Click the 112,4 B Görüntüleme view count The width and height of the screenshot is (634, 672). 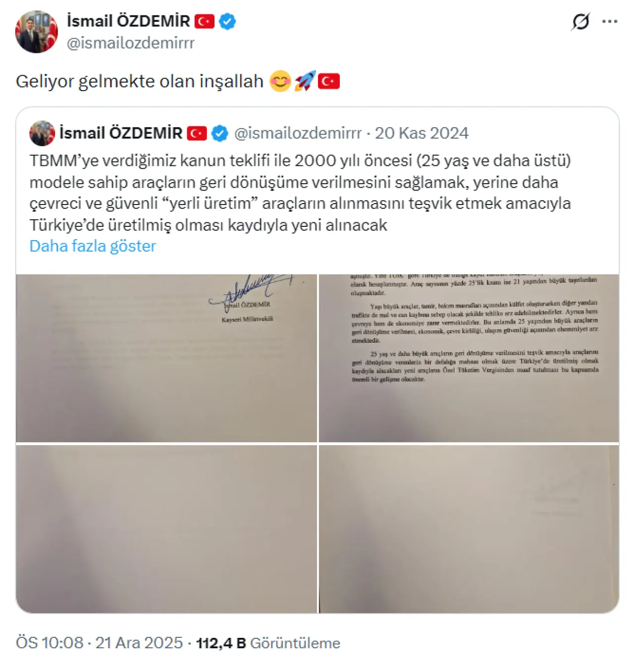(268, 643)
